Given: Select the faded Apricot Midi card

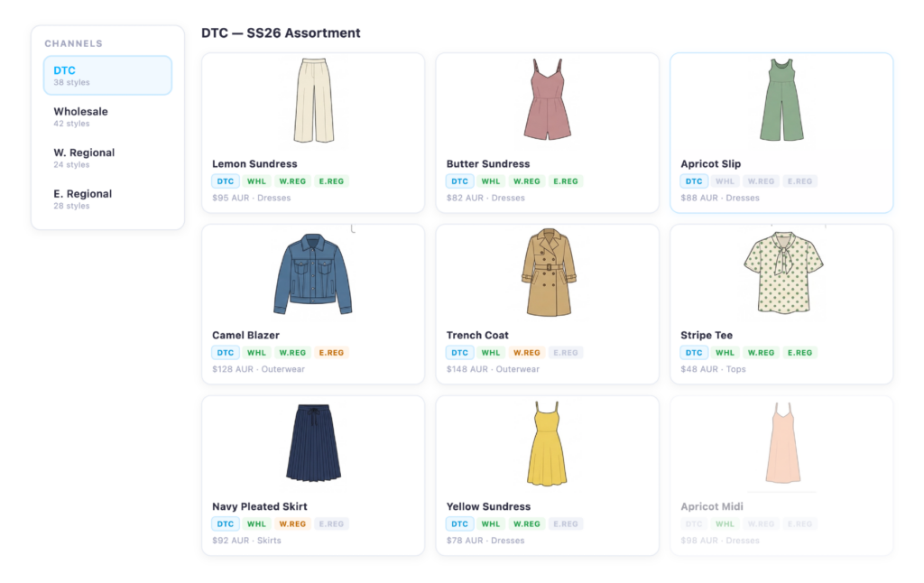Looking at the screenshot, I should tap(781, 476).
